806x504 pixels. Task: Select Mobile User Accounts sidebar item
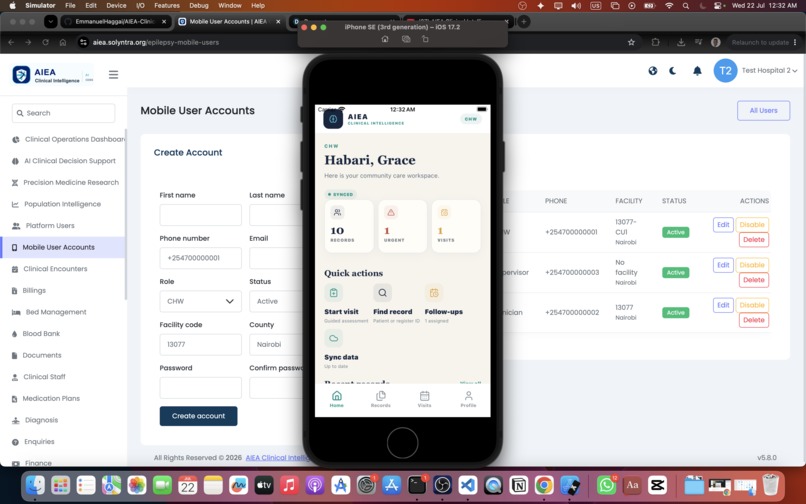[x=63, y=247]
